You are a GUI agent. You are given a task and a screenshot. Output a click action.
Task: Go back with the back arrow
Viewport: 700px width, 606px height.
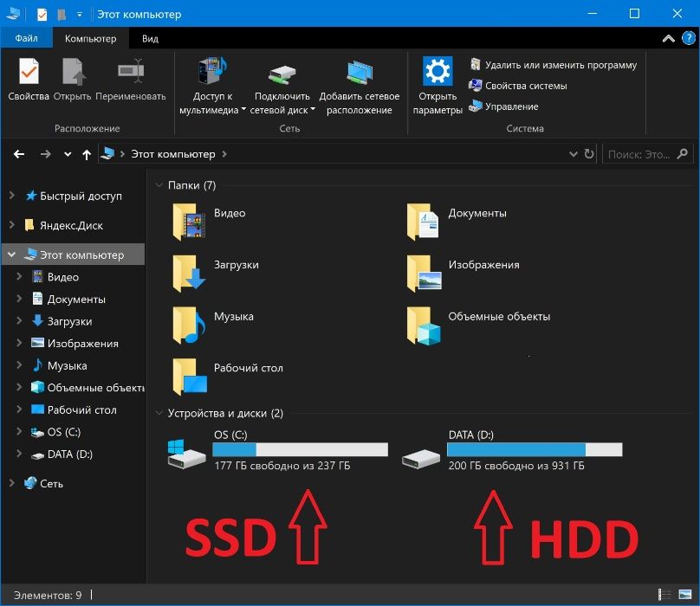[x=19, y=154]
